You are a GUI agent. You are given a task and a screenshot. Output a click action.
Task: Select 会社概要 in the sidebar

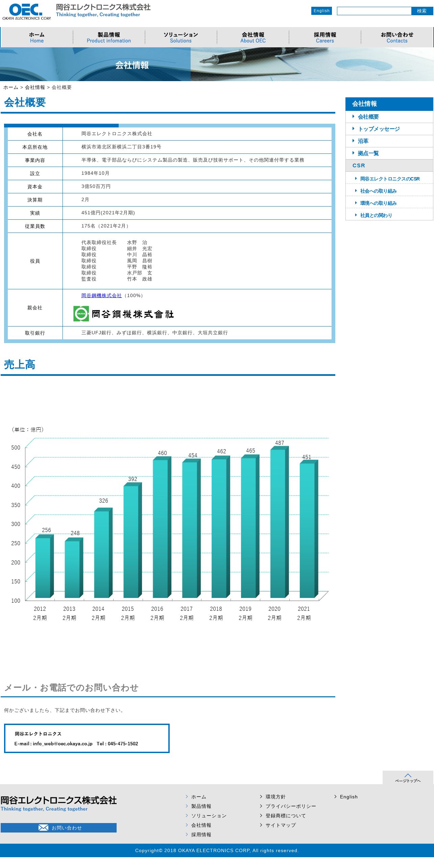point(389,117)
